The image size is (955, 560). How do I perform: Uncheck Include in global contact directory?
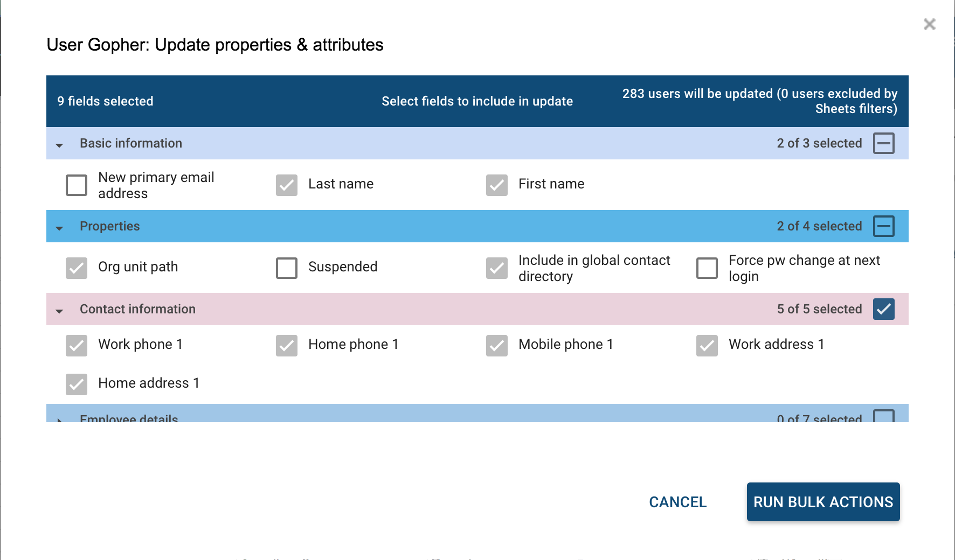point(497,268)
